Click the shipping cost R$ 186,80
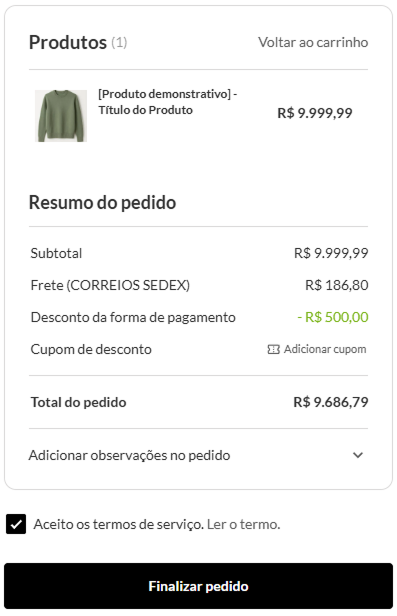Image resolution: width=397 pixels, height=616 pixels. point(337,285)
